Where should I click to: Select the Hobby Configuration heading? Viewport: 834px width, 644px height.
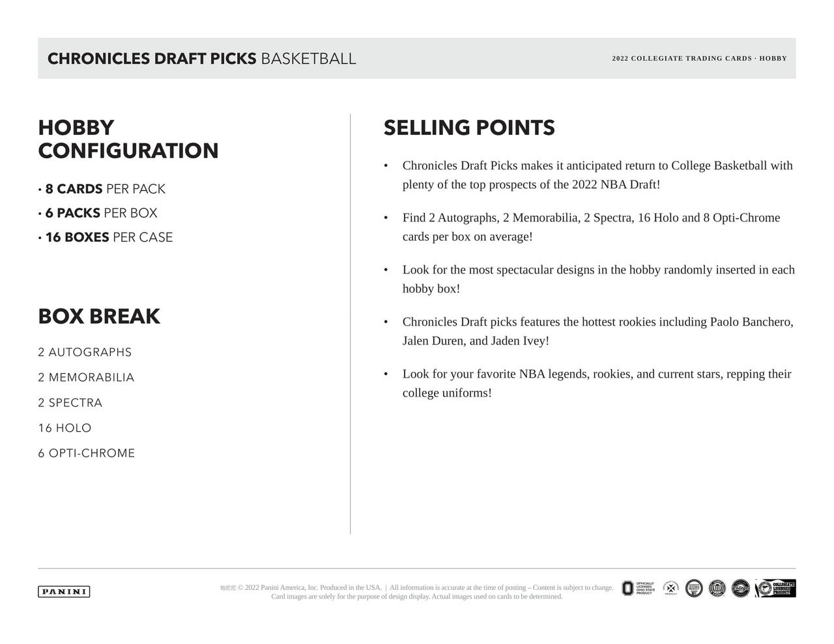pos(128,139)
